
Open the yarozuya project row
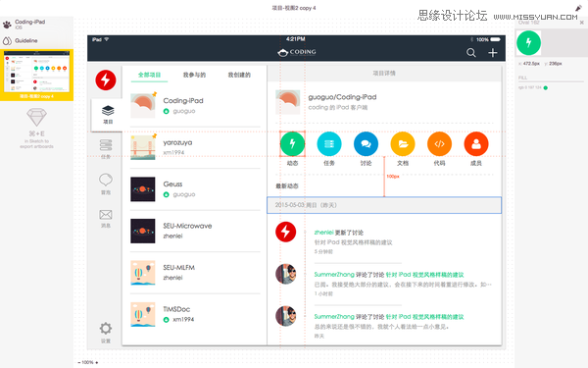coord(195,147)
